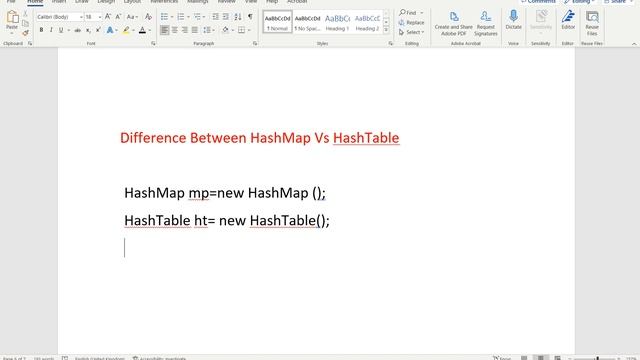Screen dimensions: 640x360
Task: Apply the No Spacing style
Action: [307, 22]
